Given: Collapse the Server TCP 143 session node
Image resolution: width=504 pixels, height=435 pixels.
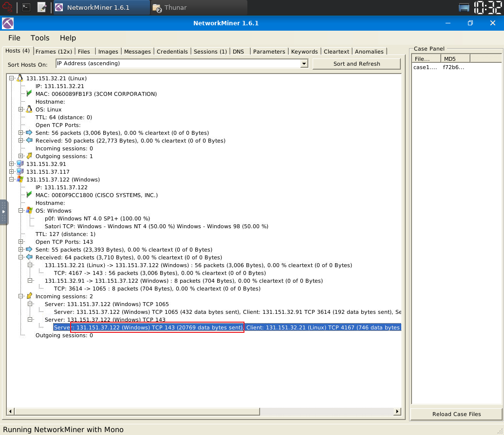Looking at the screenshot, I should point(30,319).
